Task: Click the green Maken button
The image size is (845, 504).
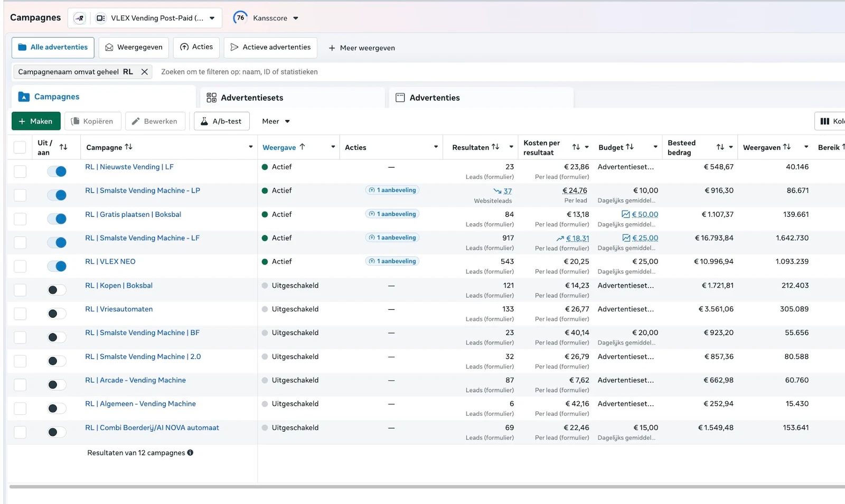Action: (36, 121)
